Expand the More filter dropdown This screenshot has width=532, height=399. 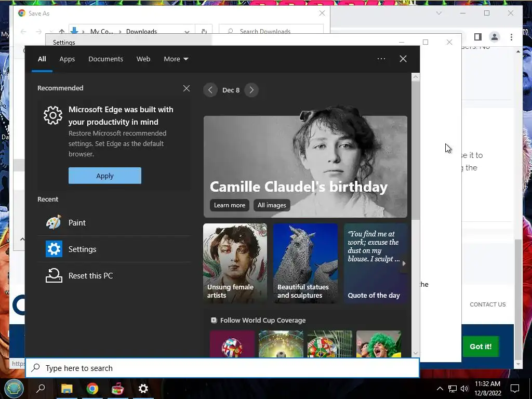point(176,59)
